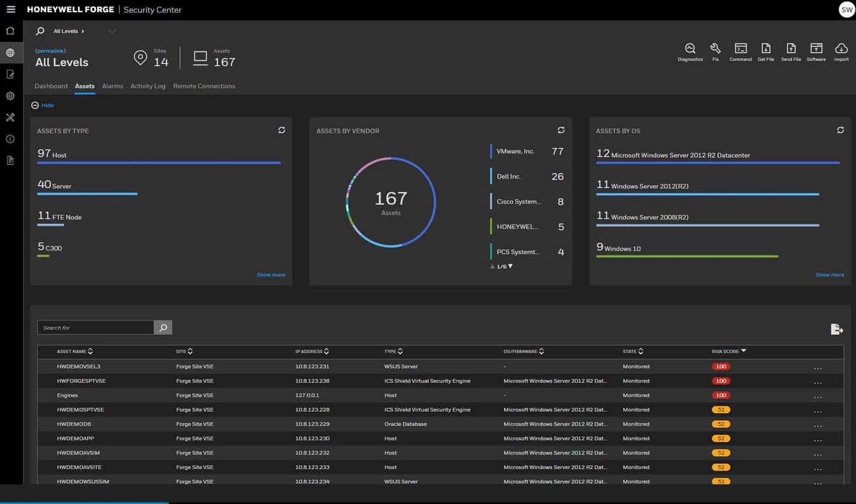Switch to the Alarms tab
Viewport: 856px width, 504px height.
coord(112,86)
